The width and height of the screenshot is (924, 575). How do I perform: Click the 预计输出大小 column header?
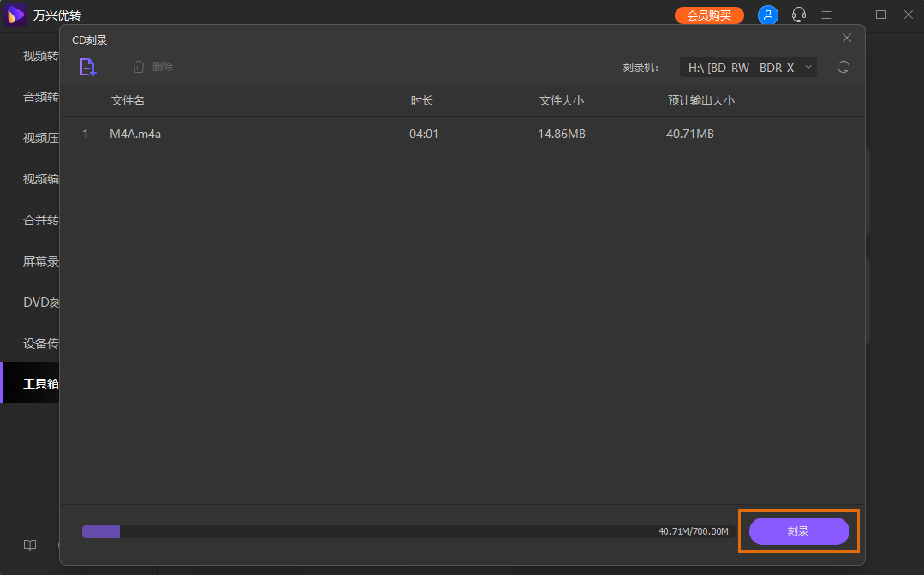tap(701, 100)
